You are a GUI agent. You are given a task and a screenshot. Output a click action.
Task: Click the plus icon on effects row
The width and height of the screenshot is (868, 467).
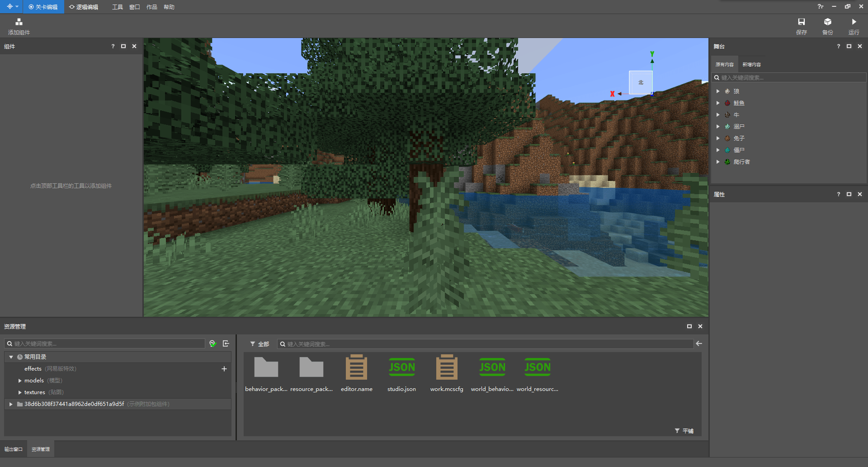(x=224, y=369)
